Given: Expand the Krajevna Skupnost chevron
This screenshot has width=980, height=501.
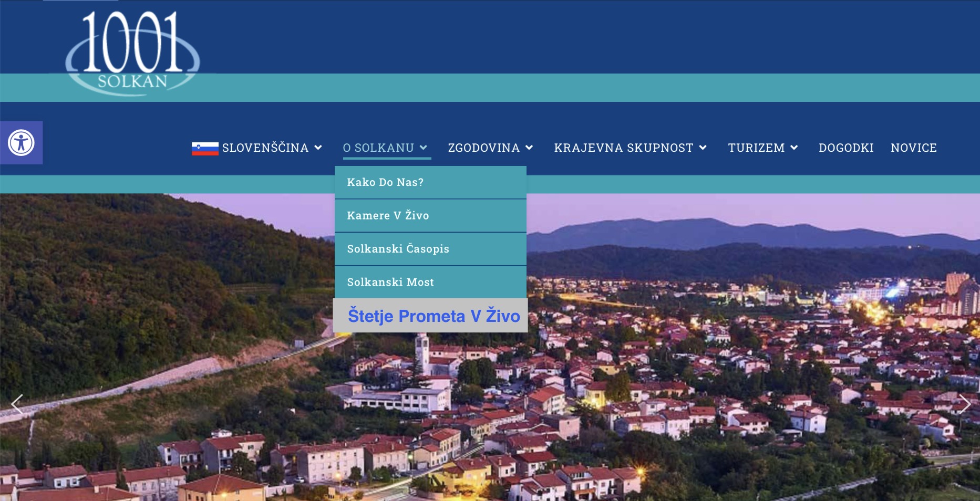Looking at the screenshot, I should (703, 148).
